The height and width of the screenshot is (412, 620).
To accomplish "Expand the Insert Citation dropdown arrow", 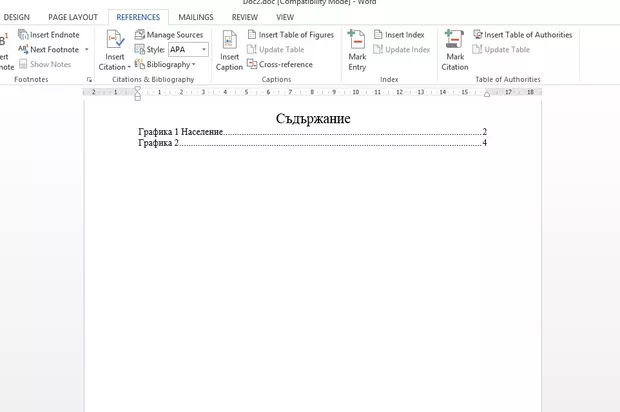I will (x=129, y=67).
